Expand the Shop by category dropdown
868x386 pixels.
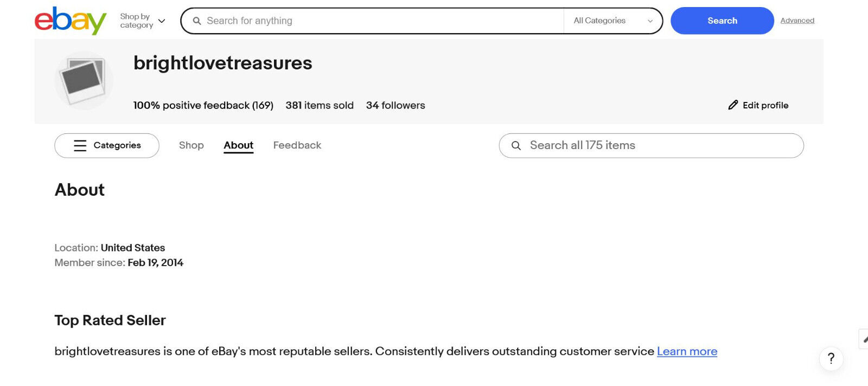tap(143, 21)
